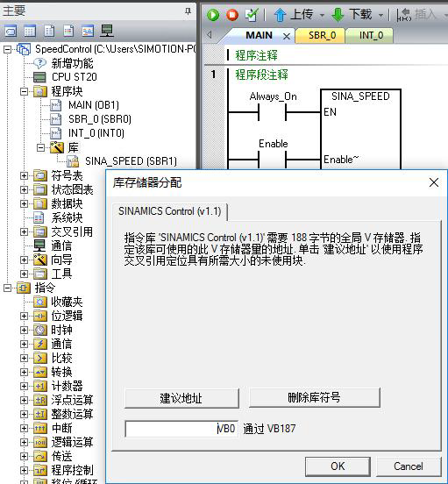Click the 删除库符号 button
Image resolution: width=448 pixels, height=484 pixels.
click(314, 397)
